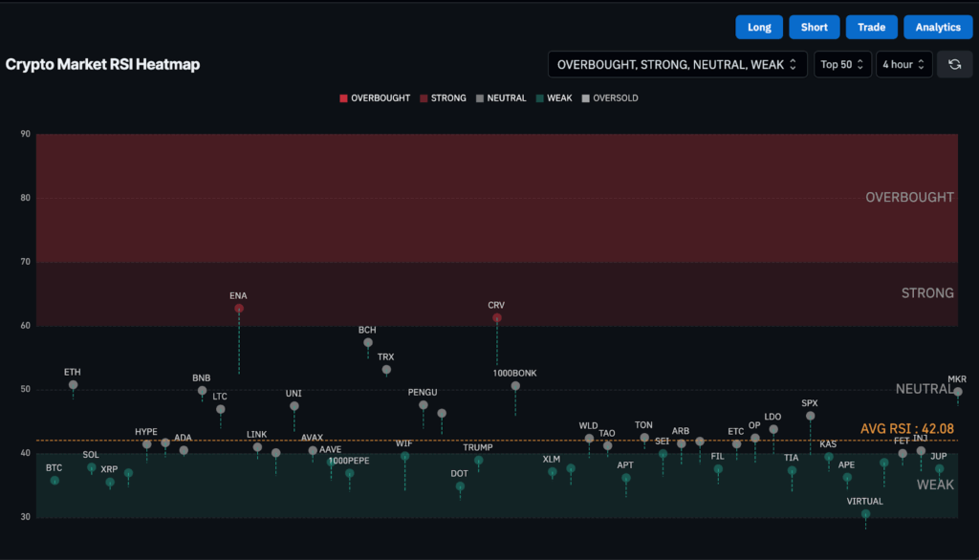Select the TRUMP data point
This screenshot has width=979, height=560.
478,461
